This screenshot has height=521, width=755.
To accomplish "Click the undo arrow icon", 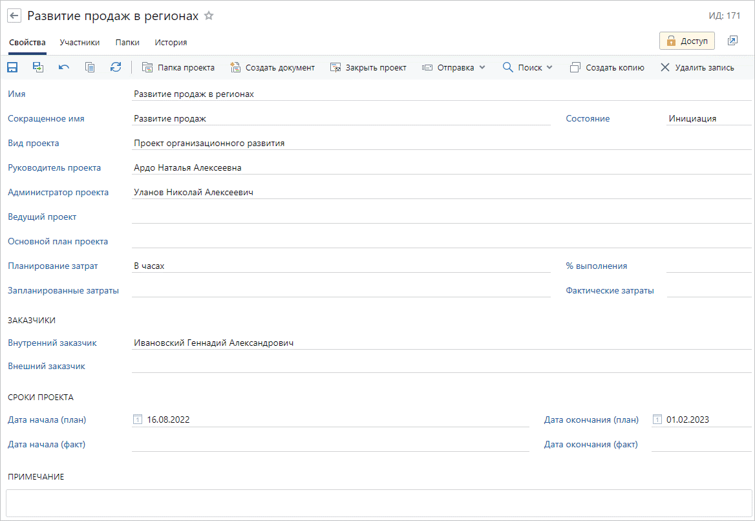I will pos(64,67).
